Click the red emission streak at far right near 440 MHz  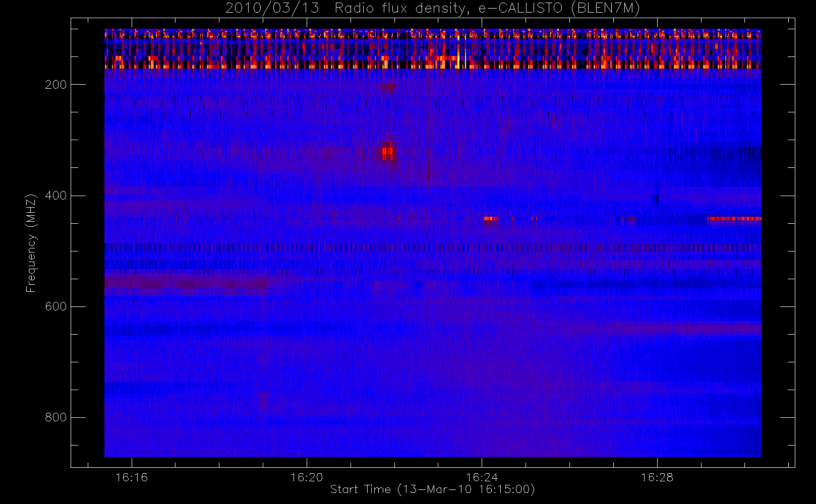click(x=734, y=219)
